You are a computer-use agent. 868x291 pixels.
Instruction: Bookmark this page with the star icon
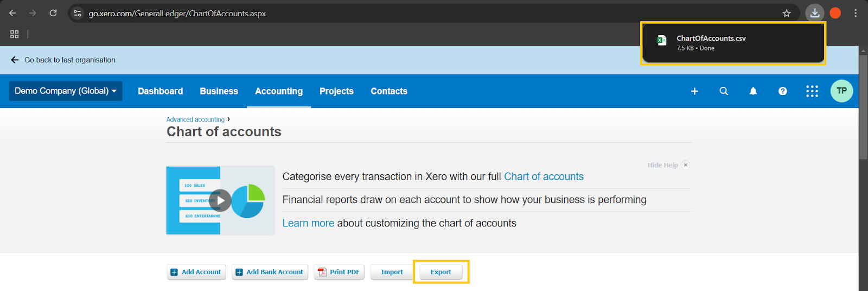point(787,13)
